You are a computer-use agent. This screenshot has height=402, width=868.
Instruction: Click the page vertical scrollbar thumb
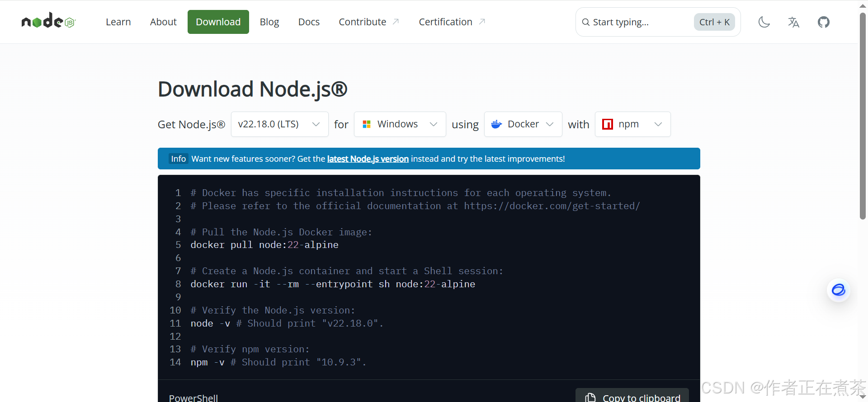(x=863, y=115)
